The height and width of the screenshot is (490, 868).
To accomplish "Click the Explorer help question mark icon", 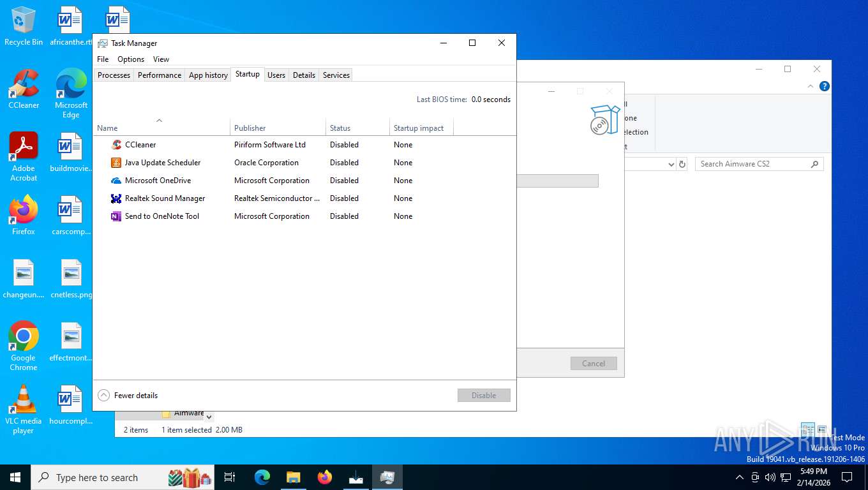I will pyautogui.click(x=825, y=86).
